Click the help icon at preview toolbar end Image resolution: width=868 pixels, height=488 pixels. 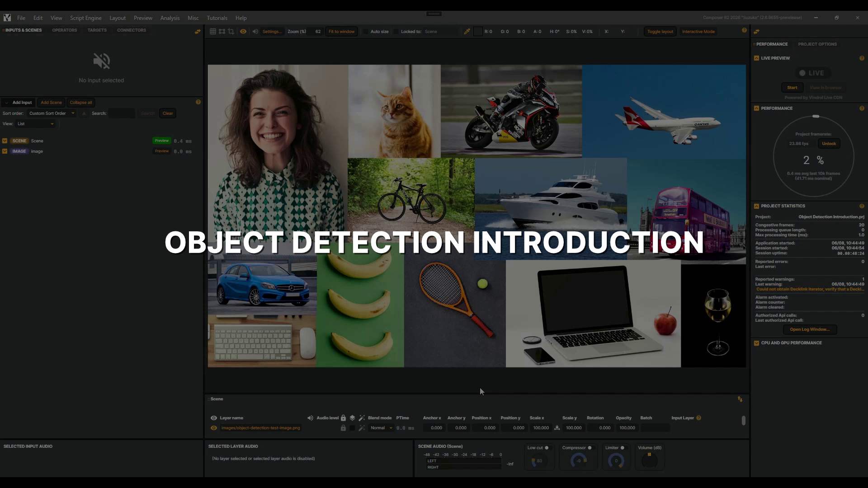[x=744, y=30]
